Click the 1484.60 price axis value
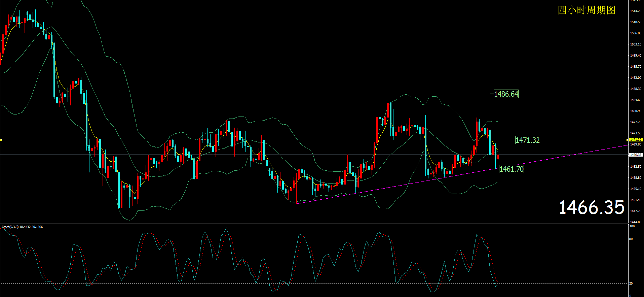This screenshot has width=644, height=297. click(636, 100)
